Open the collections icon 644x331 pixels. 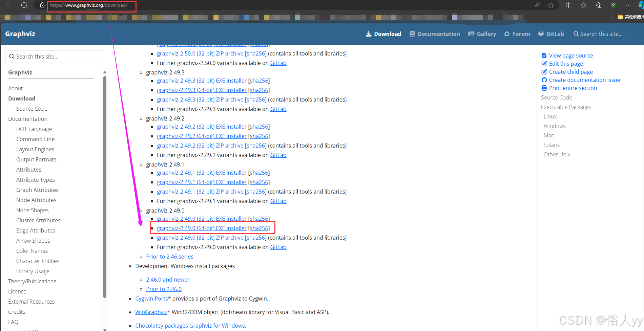599,5
